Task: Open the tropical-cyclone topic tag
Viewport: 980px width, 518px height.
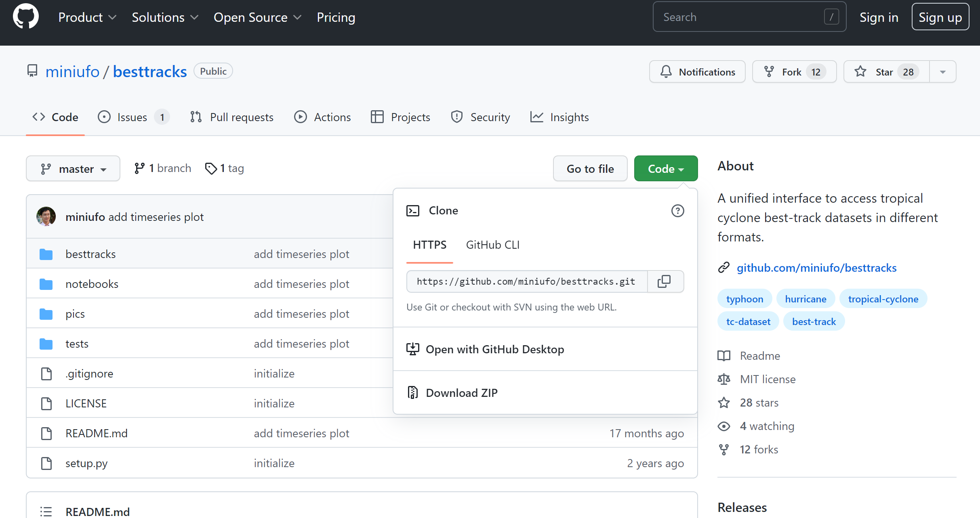Action: click(883, 299)
